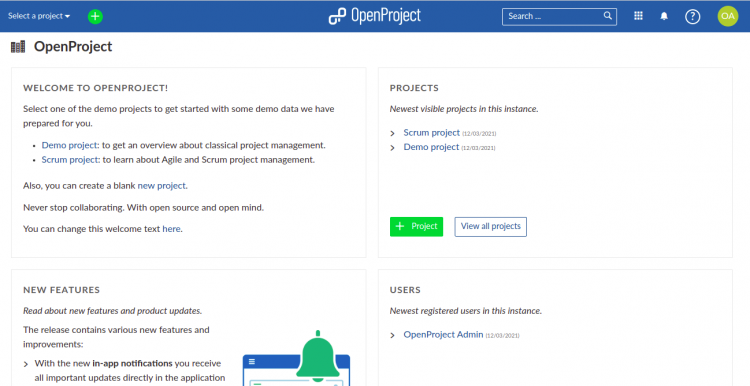Open the modules grid icon menu
Screen dimensions: 750x386
(638, 16)
